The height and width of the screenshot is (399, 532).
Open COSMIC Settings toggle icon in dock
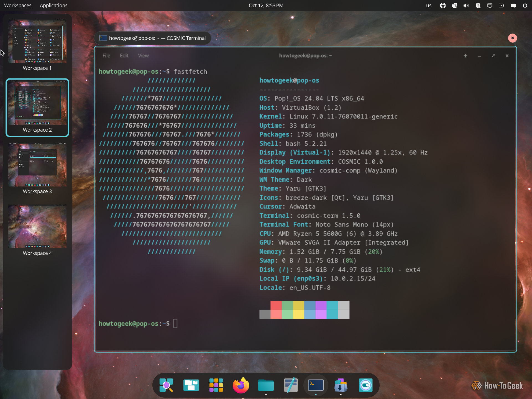[x=366, y=385]
